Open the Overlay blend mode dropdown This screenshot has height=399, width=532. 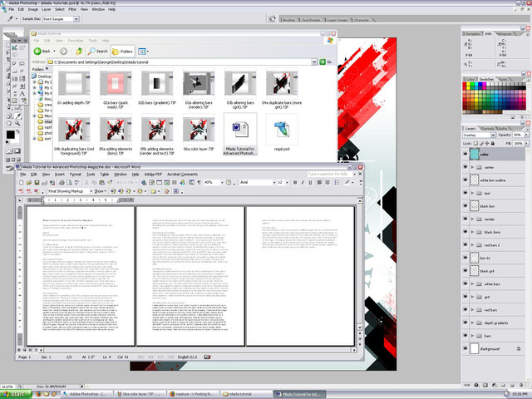point(493,135)
